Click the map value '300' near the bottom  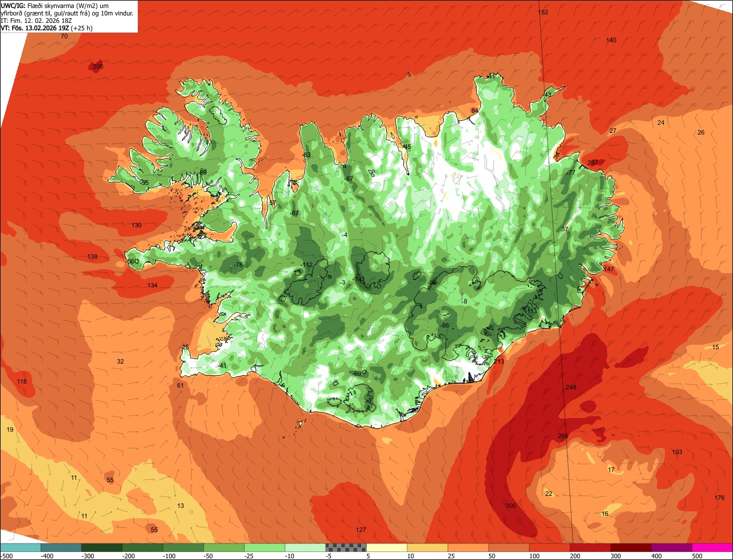(x=511, y=506)
